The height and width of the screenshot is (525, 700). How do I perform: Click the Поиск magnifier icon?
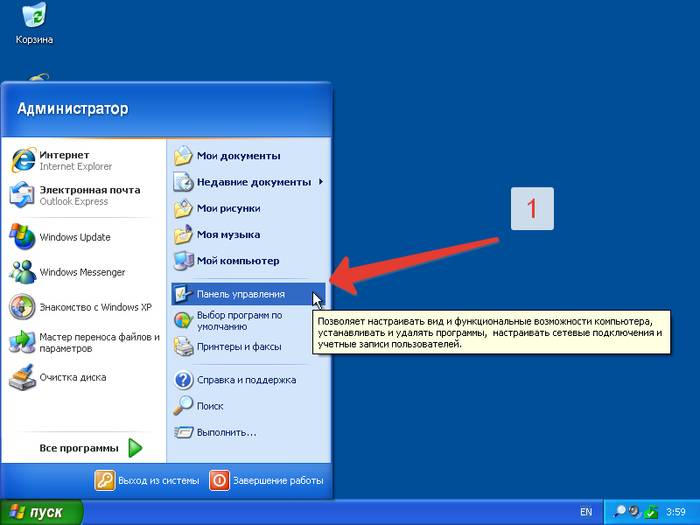tap(183, 406)
